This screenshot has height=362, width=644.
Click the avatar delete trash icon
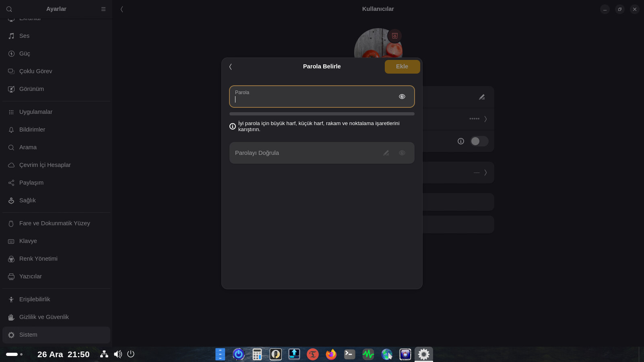[x=395, y=36]
